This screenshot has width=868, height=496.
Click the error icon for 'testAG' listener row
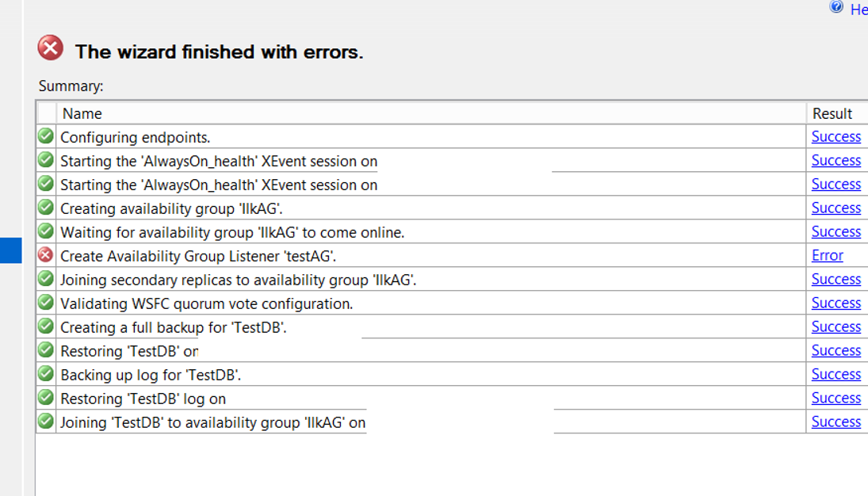pyautogui.click(x=45, y=254)
